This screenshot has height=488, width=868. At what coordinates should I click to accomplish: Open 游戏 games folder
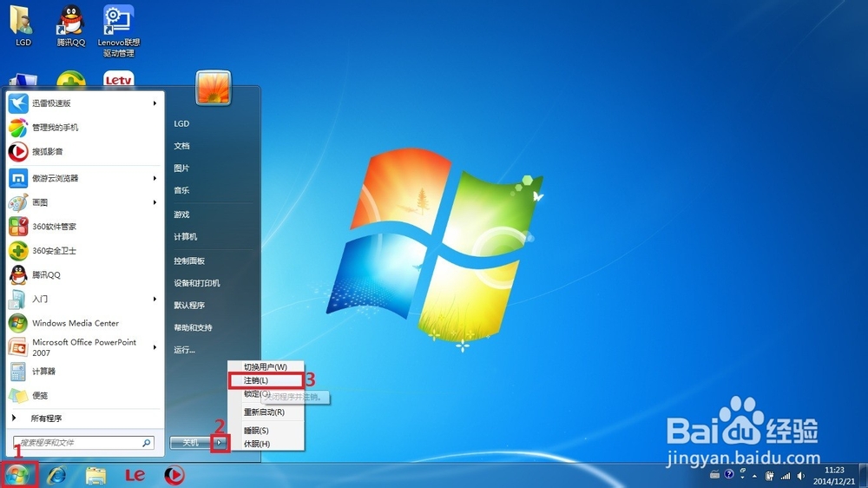181,214
